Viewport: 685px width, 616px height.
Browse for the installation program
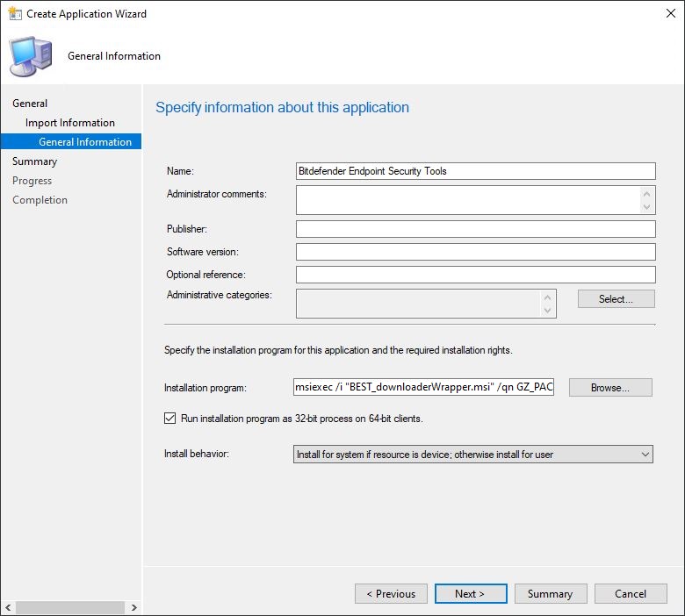pyautogui.click(x=610, y=388)
